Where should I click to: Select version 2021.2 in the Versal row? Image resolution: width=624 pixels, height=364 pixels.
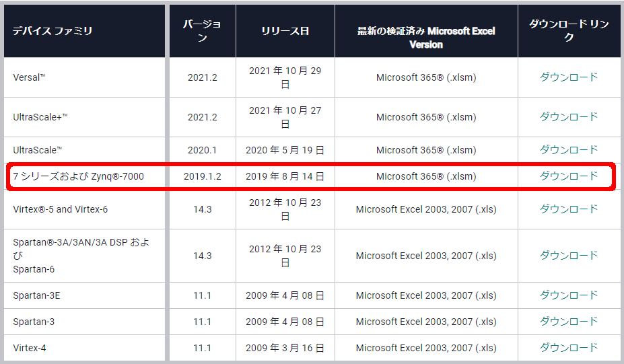tap(202, 77)
